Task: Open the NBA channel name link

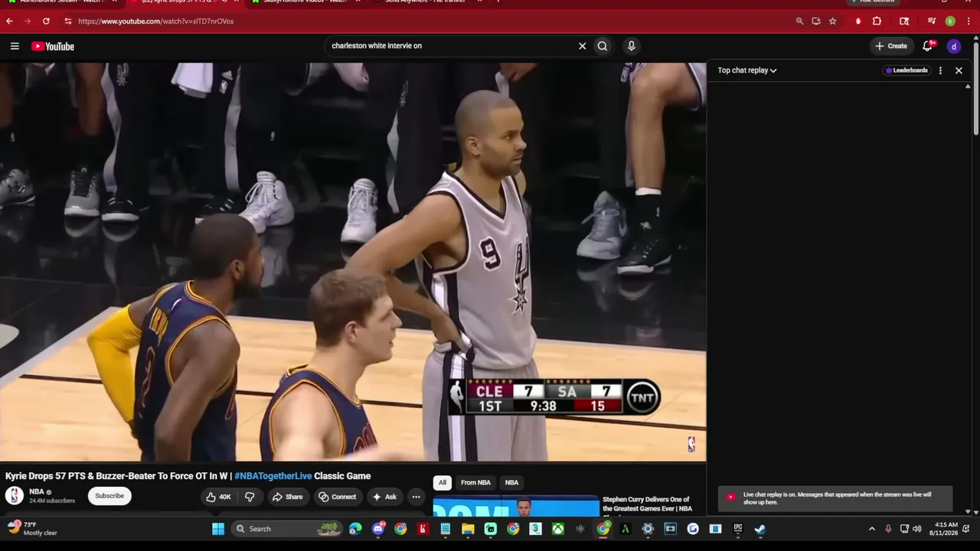Action: (x=37, y=492)
